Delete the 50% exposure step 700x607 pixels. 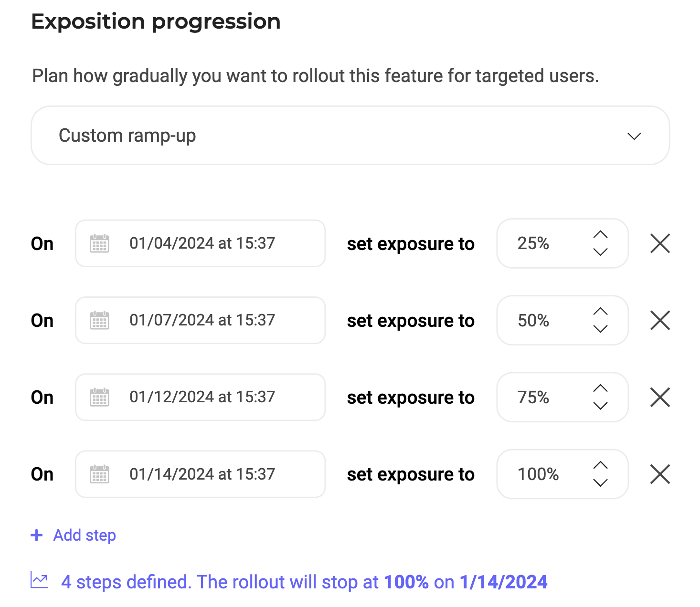(x=660, y=320)
